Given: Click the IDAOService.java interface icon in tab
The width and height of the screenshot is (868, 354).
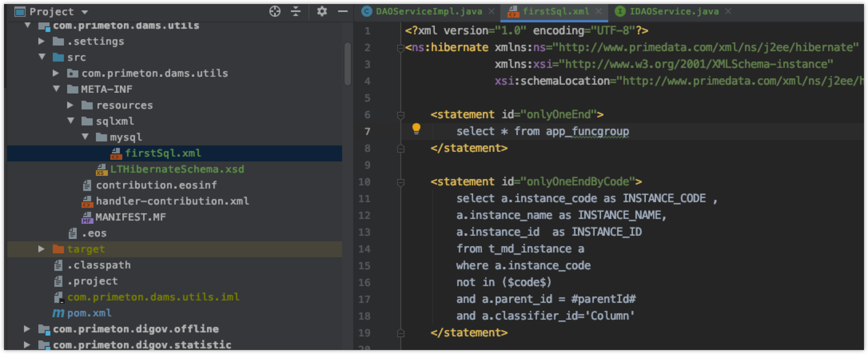Looking at the screenshot, I should (x=620, y=12).
